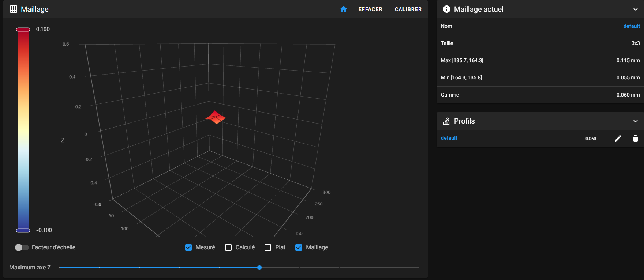This screenshot has width=644, height=280.
Task: Click the red mesh surface in the plot
Action: pyautogui.click(x=216, y=117)
